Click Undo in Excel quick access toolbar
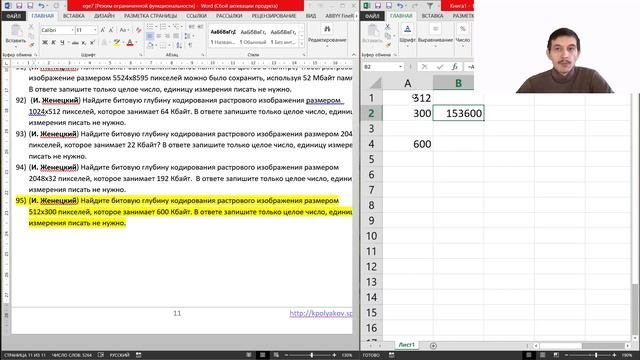 click(400, 6)
